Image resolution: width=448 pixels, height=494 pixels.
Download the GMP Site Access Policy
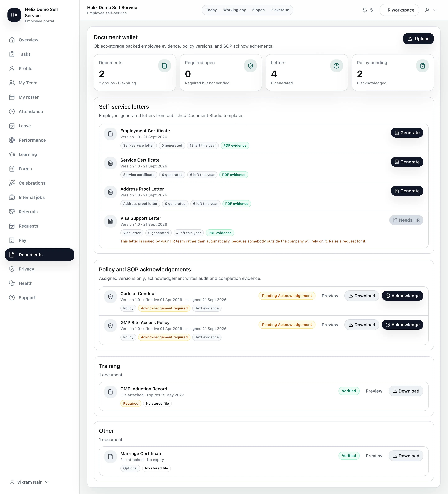(x=362, y=325)
